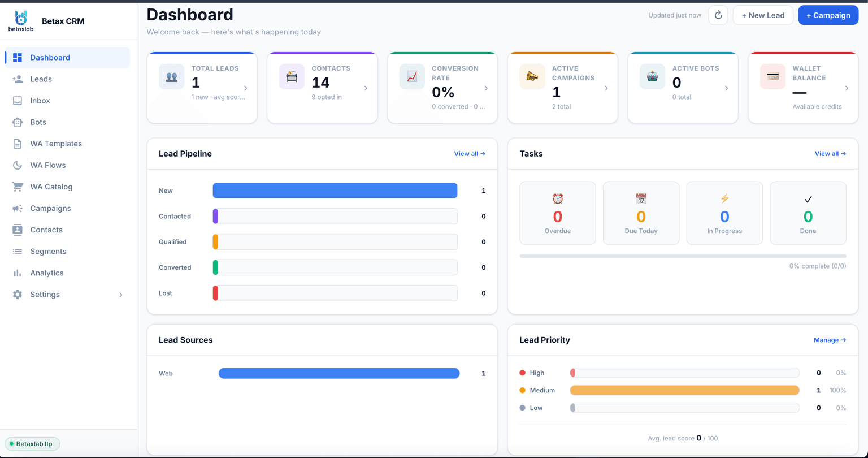
Task: Click the Settings gear icon
Action: (x=18, y=294)
